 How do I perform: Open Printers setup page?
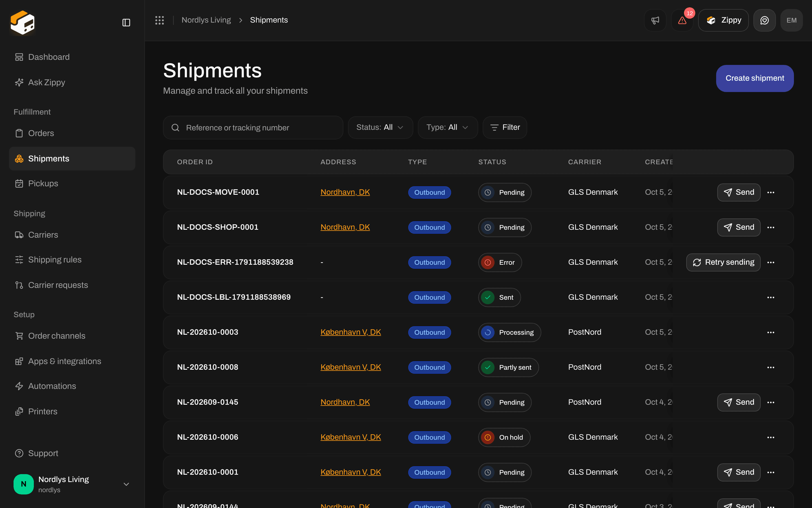72,411
